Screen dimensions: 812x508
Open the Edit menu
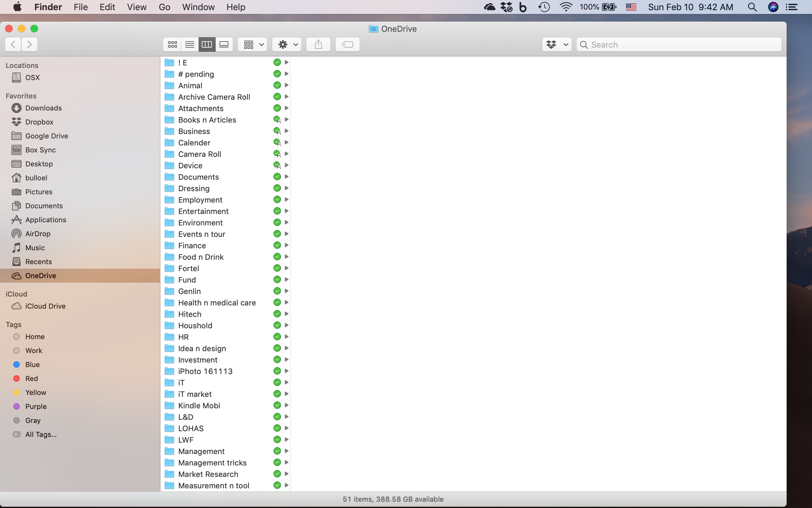coord(108,7)
